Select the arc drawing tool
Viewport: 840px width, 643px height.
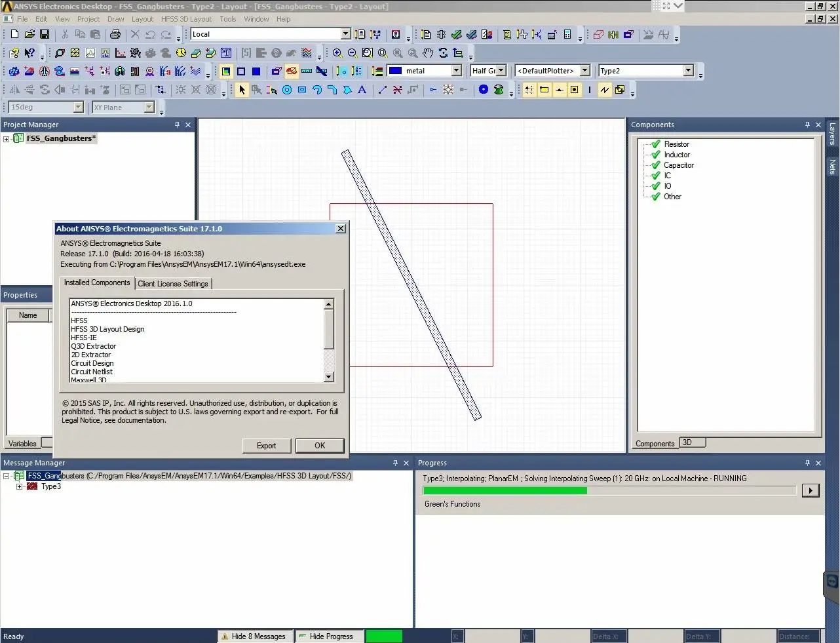(317, 90)
